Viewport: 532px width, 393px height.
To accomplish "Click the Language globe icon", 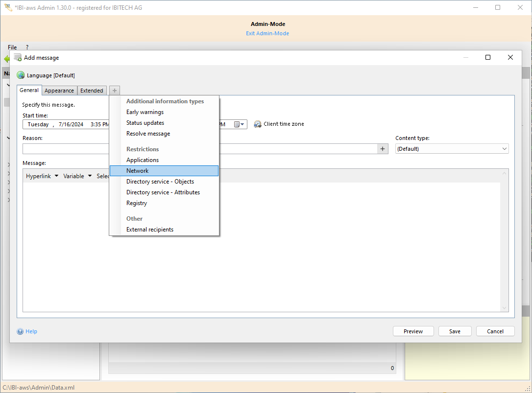I will pos(21,75).
